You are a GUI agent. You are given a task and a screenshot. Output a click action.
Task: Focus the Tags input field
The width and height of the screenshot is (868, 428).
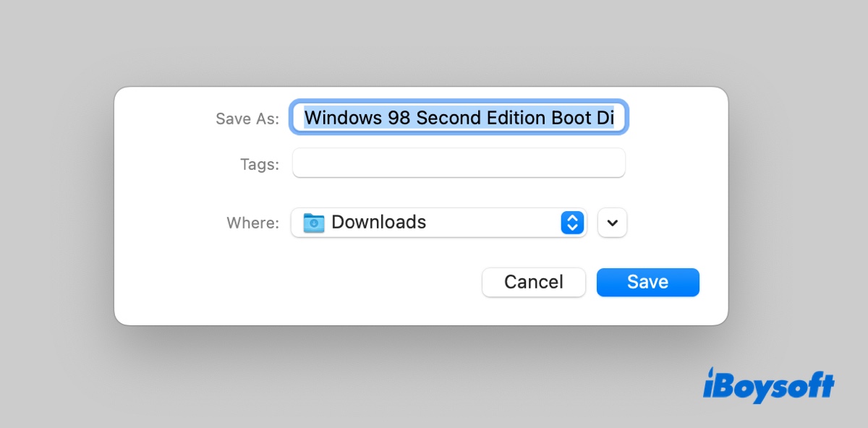[459, 163]
